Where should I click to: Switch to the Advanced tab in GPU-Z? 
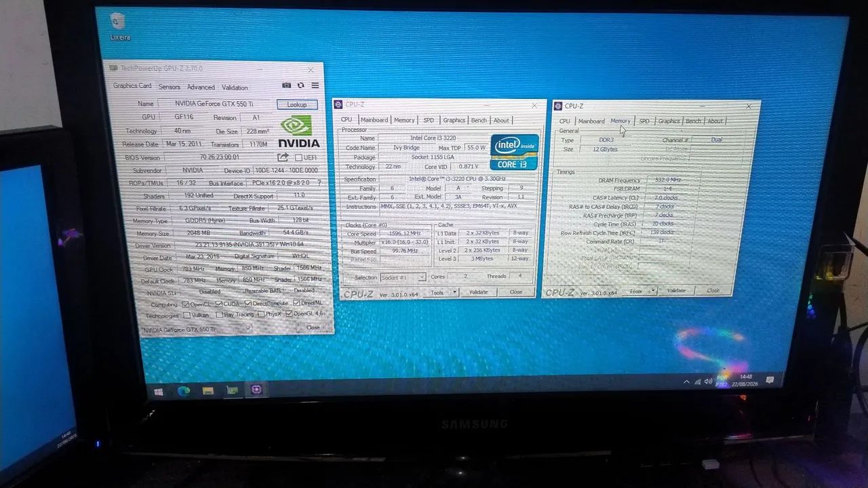click(201, 87)
